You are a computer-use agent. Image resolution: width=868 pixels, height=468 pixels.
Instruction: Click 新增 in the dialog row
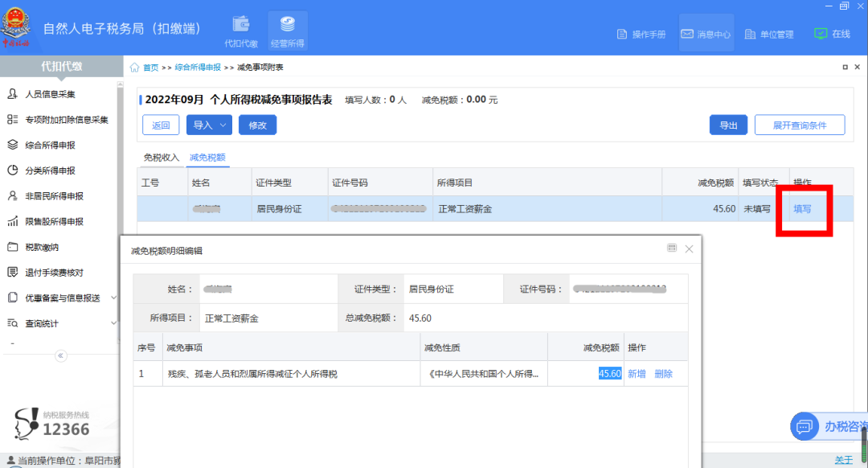637,374
